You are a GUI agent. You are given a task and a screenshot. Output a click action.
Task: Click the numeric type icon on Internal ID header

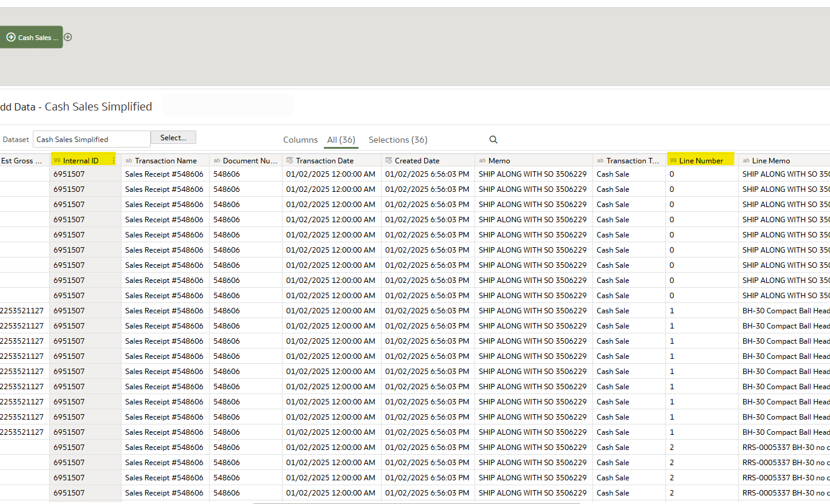click(57, 160)
